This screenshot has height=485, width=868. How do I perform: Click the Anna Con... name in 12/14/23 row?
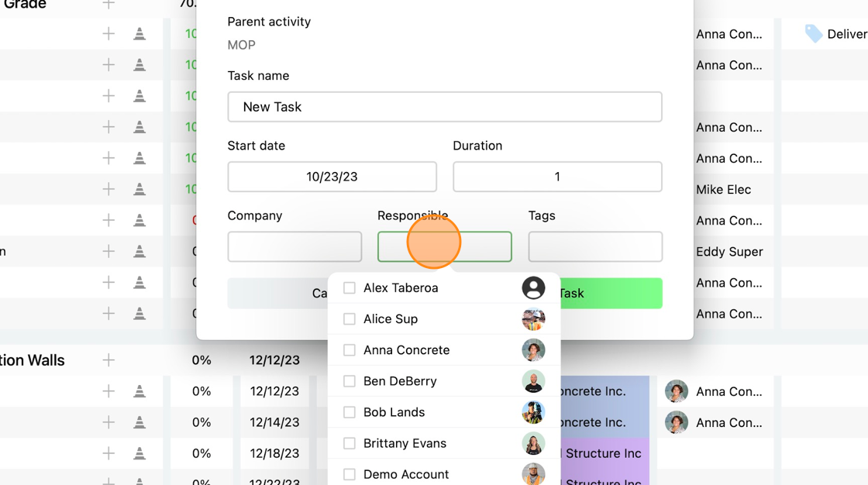coord(729,422)
